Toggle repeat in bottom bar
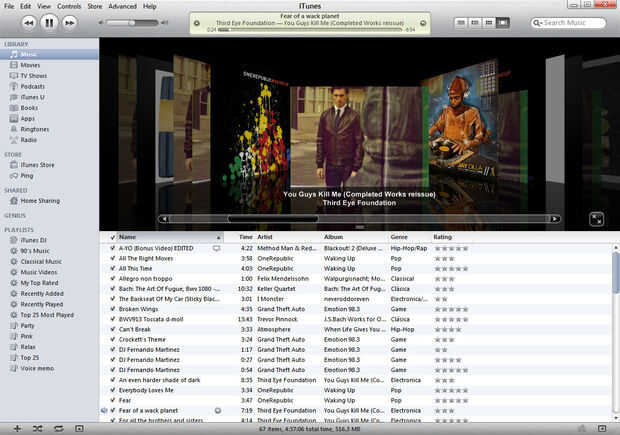The height and width of the screenshot is (435, 620). point(59,428)
